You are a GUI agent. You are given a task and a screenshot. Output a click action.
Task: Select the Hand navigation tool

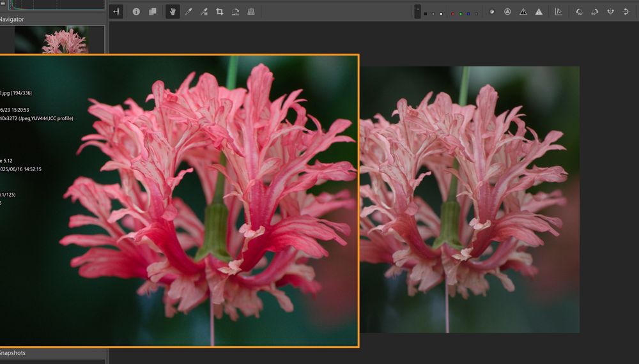click(x=173, y=11)
